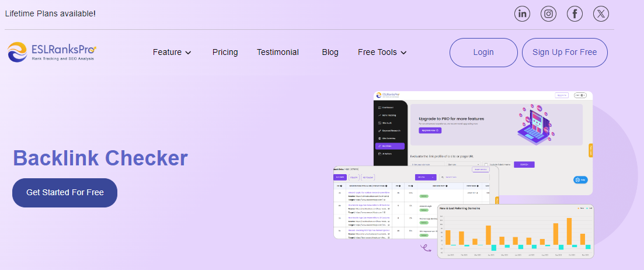Click the Upgrade to PRO banner in preview
Screen dimensions: 644x270
pos(496,124)
